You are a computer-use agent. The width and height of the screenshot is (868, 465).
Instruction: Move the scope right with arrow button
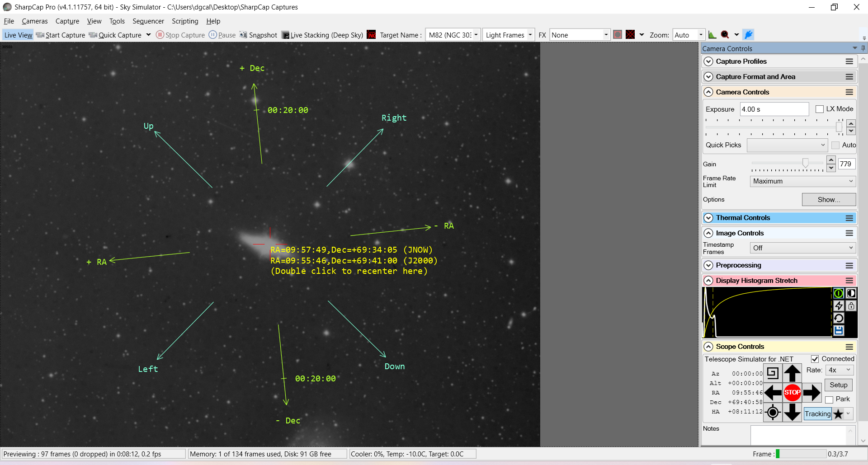pyautogui.click(x=812, y=393)
